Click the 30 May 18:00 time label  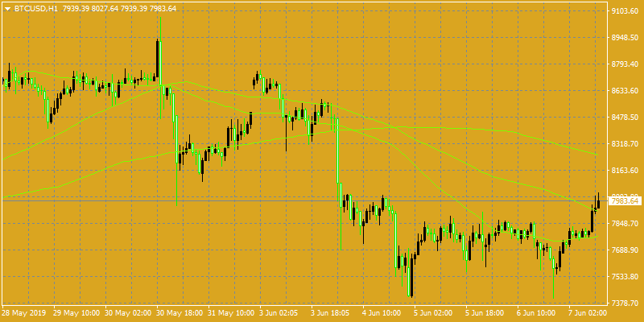click(x=180, y=312)
